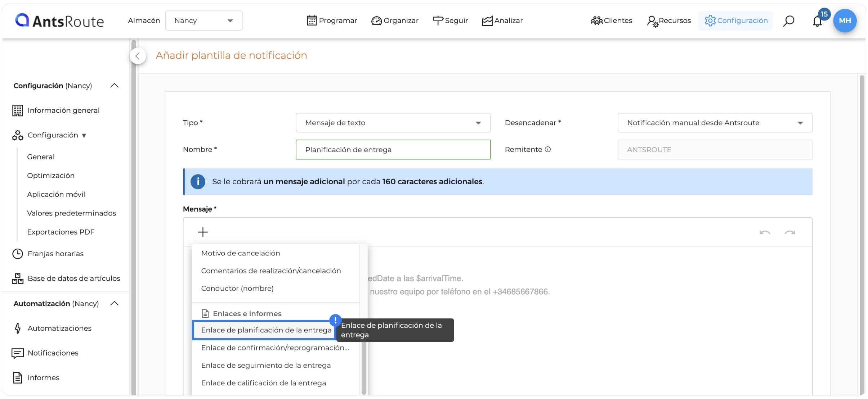Click the Informes document icon
This screenshot has width=868, height=399.
(x=17, y=377)
